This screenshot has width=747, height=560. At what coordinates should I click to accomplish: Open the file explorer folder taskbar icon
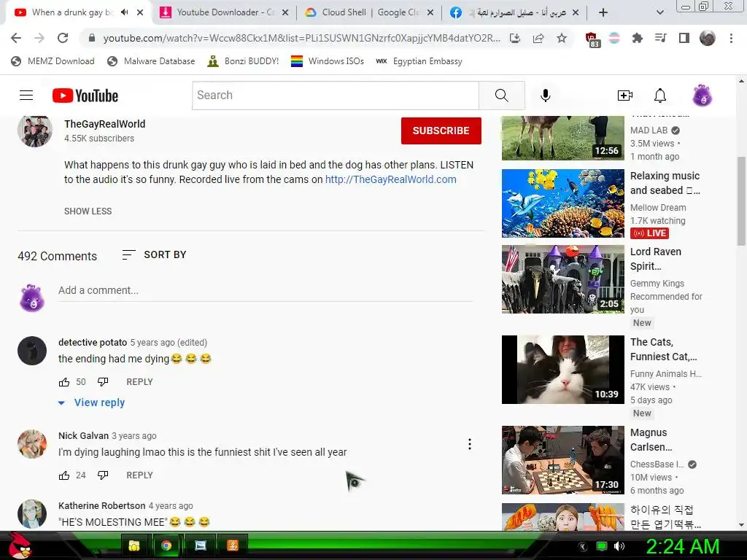point(134,545)
